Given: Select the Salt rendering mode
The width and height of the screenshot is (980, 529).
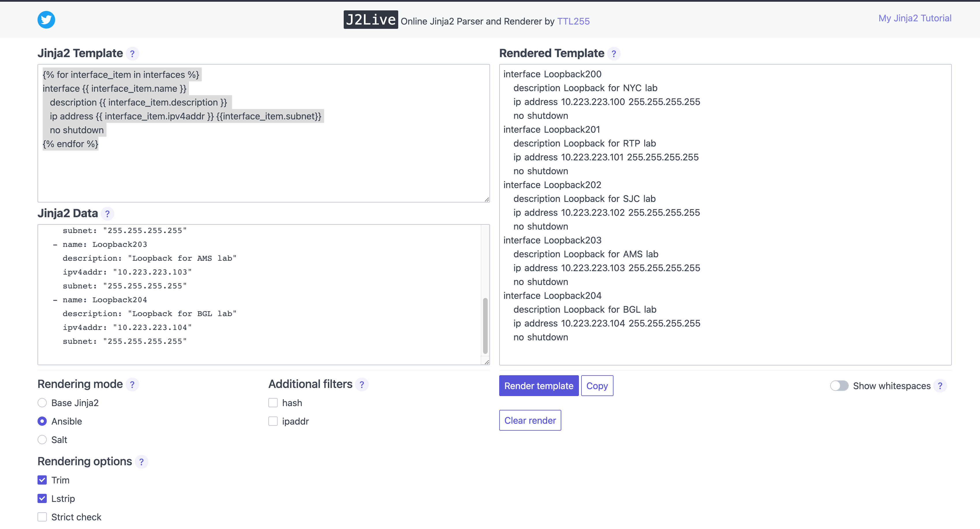Looking at the screenshot, I should [x=42, y=440].
